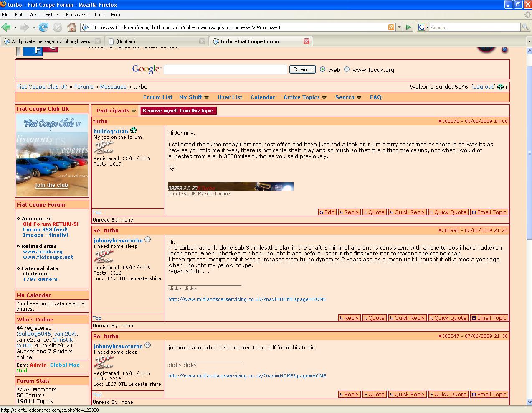Click 'Remove myself from this topic' button
Screen dimensions: 532x413
click(178, 111)
